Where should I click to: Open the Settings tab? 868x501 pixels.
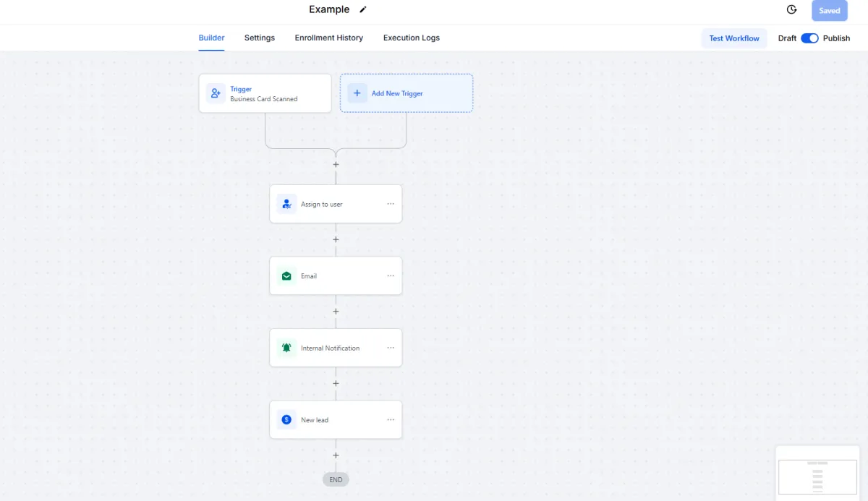coord(260,38)
